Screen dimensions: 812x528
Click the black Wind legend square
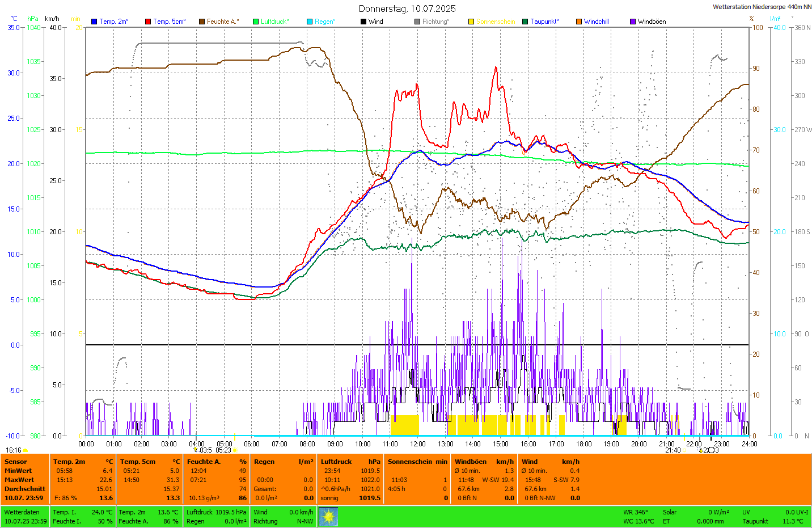363,22
